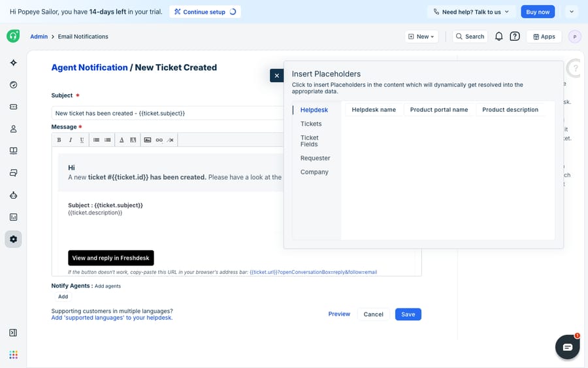Image resolution: width=588 pixels, height=368 pixels.
Task: Select the Tickets placeholder category
Action: (x=311, y=124)
